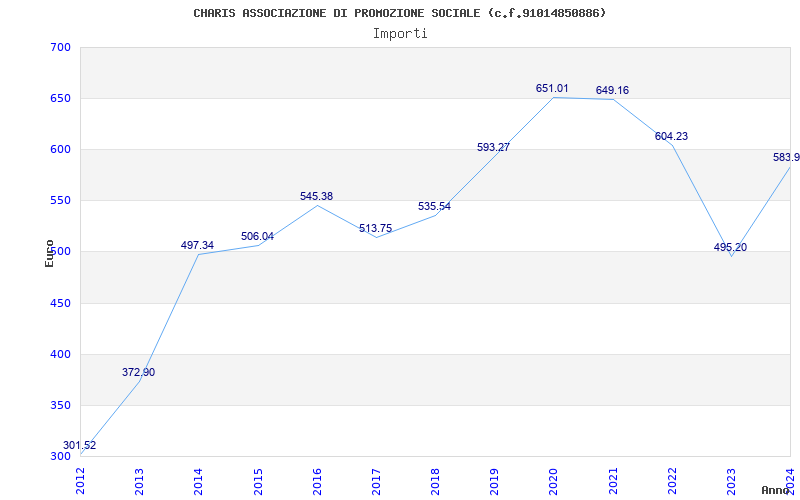The height and width of the screenshot is (500, 800).
Task: Click the 450 y-axis value
Action: point(61,304)
